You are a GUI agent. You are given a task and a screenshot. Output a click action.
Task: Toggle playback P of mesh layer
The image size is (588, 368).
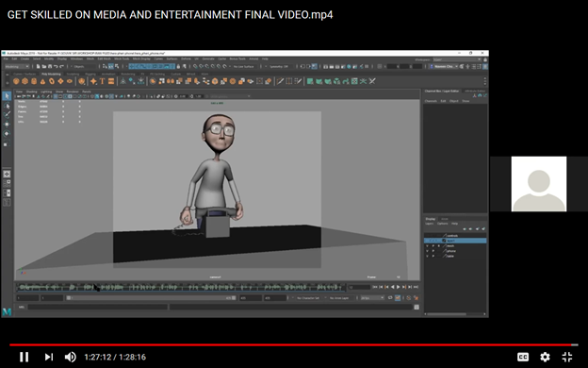click(x=433, y=246)
